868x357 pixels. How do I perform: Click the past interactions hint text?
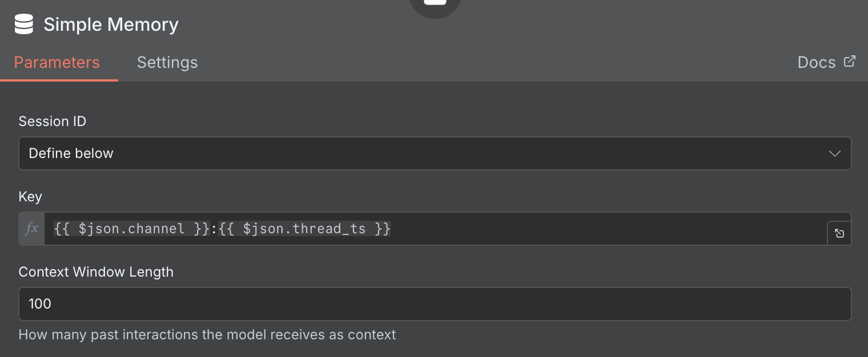(x=207, y=335)
